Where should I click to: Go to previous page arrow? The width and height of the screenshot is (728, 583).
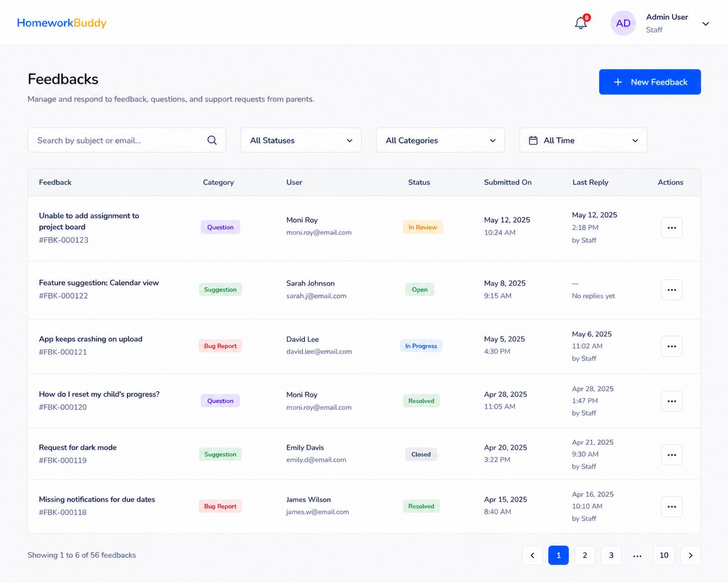[532, 555]
